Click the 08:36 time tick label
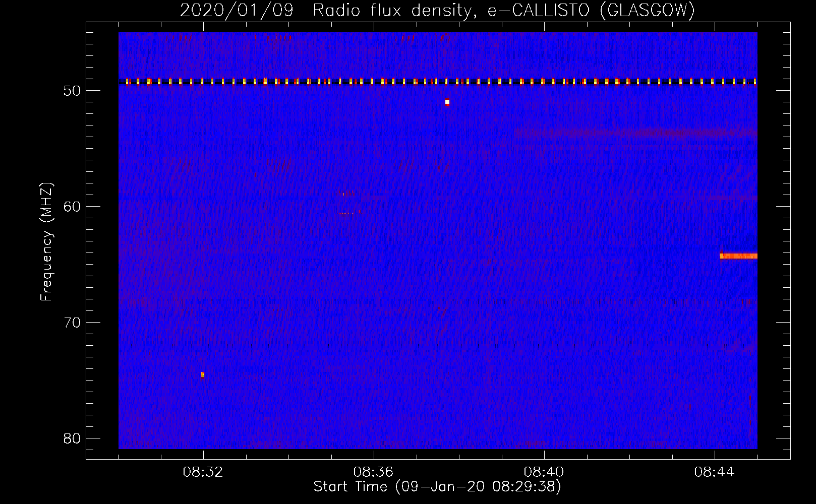Screen dimensions: 816x504 [x=373, y=472]
